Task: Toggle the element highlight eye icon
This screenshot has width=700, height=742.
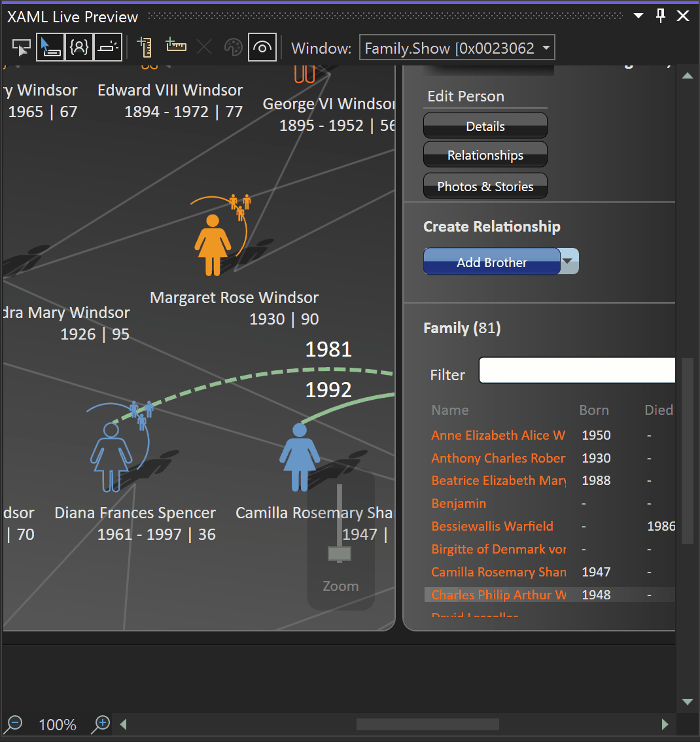Action: (262, 47)
